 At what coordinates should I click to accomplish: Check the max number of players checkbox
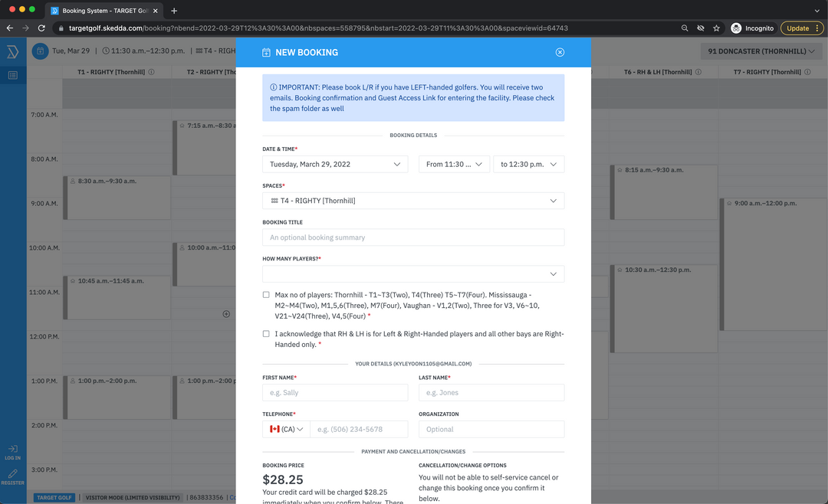coord(266,295)
